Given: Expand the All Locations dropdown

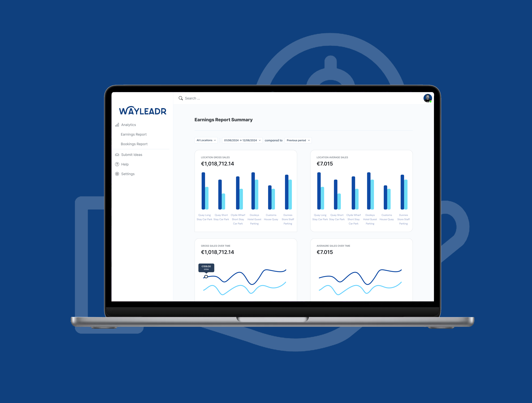Looking at the screenshot, I should point(205,140).
